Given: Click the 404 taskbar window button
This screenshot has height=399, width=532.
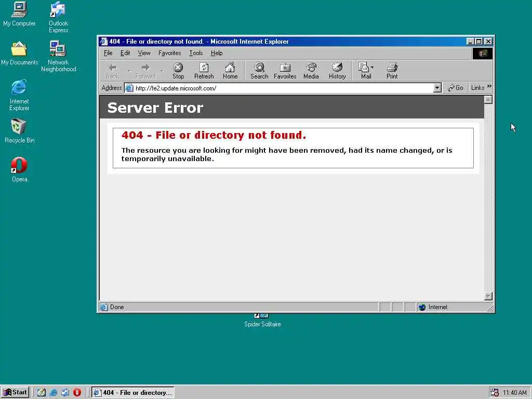Looking at the screenshot, I should tap(133, 393).
